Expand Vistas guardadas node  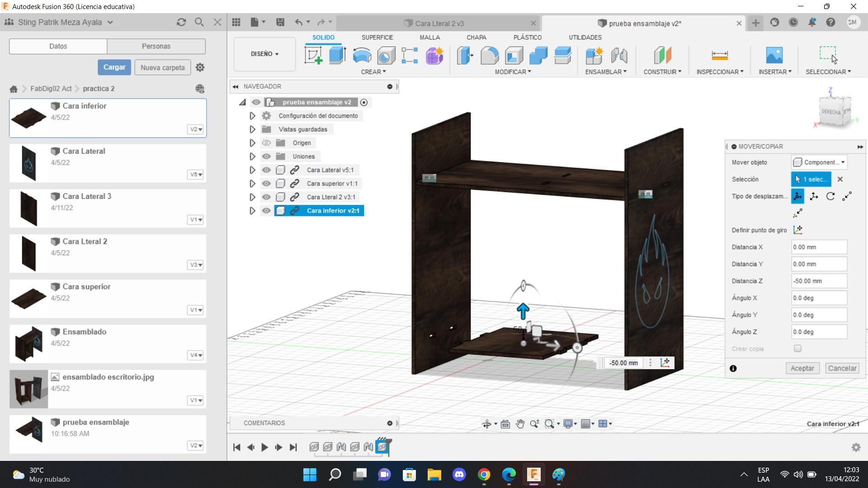click(x=252, y=130)
